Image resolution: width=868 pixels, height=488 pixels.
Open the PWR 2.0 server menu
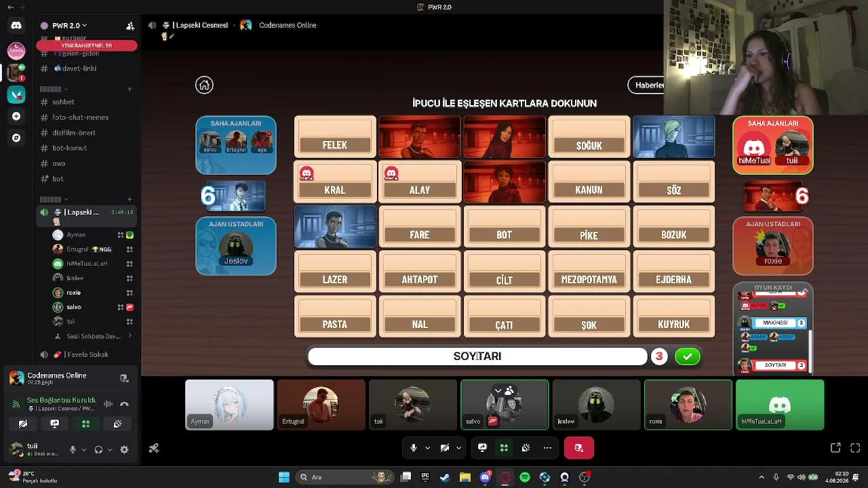(70, 26)
